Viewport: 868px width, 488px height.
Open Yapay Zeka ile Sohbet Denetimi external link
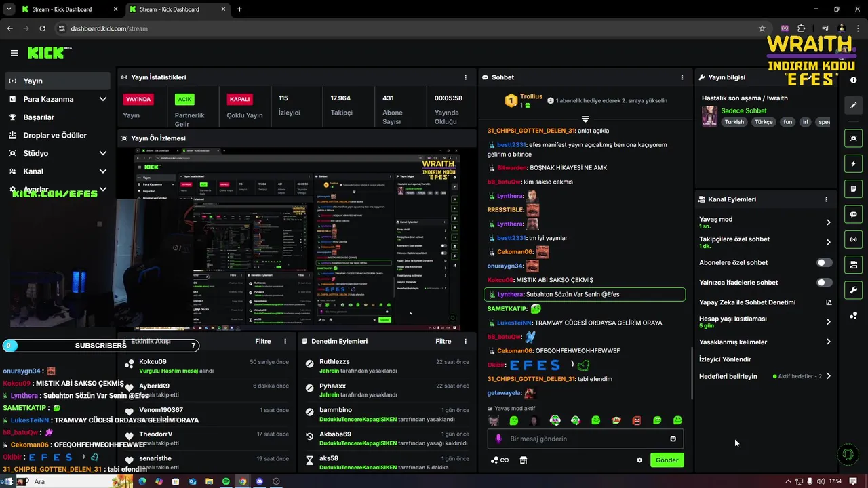coord(829,302)
